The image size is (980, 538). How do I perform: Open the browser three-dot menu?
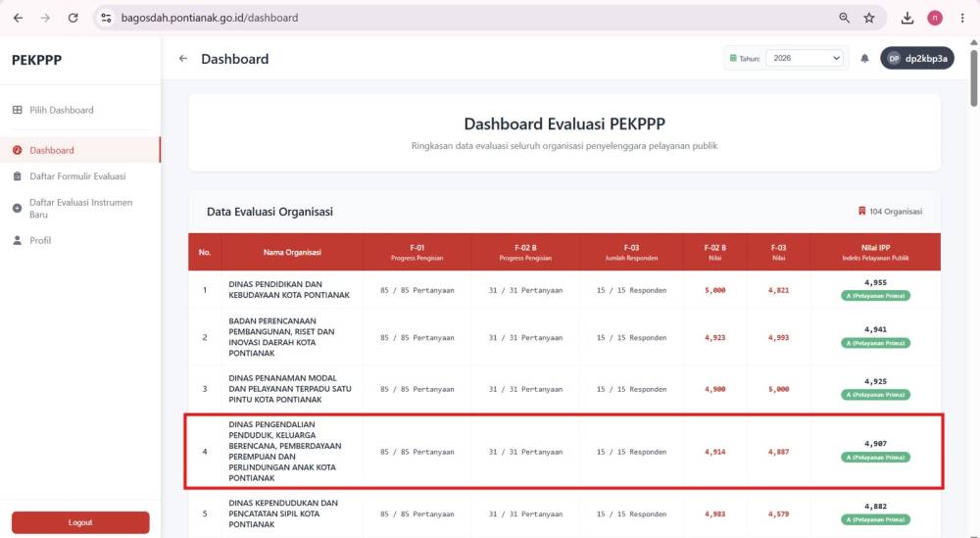(962, 18)
